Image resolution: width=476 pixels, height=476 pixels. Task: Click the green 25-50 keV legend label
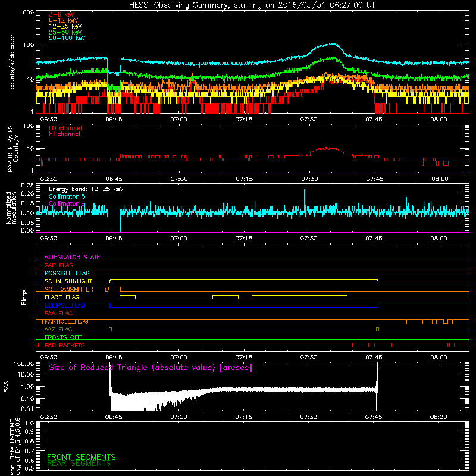click(65, 32)
